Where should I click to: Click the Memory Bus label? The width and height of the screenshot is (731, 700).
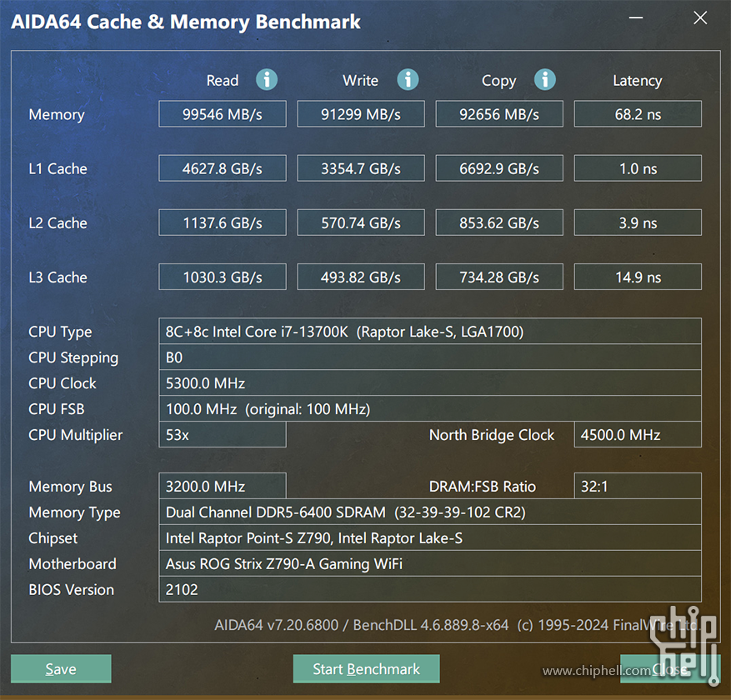pos(70,487)
